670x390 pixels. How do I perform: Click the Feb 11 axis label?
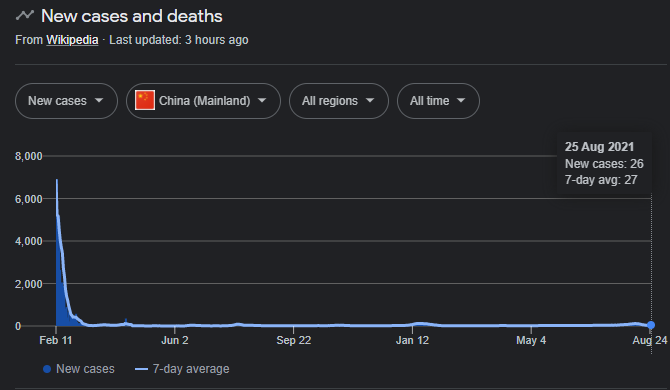tap(56, 340)
